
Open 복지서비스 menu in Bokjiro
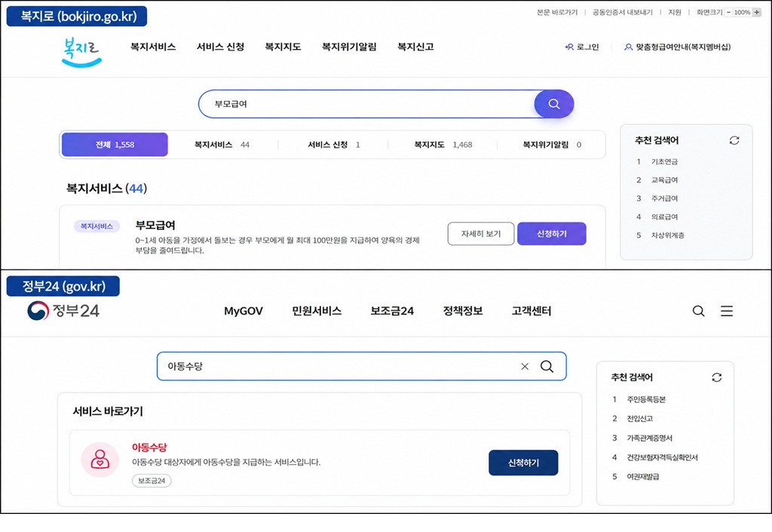coord(153,47)
